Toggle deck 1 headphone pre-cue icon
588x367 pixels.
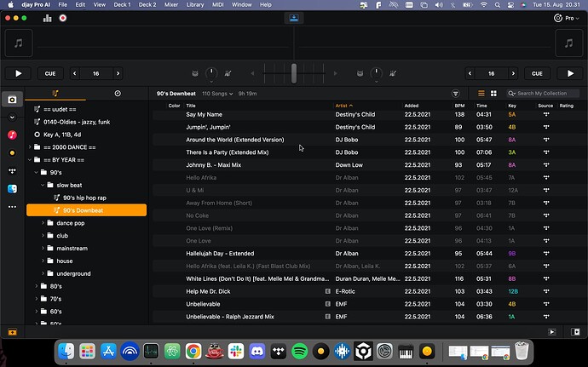click(x=195, y=73)
